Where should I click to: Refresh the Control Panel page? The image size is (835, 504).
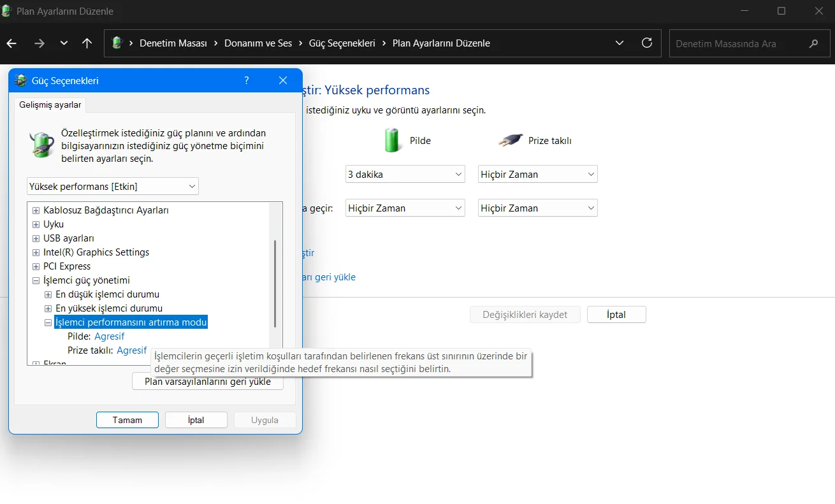point(647,43)
